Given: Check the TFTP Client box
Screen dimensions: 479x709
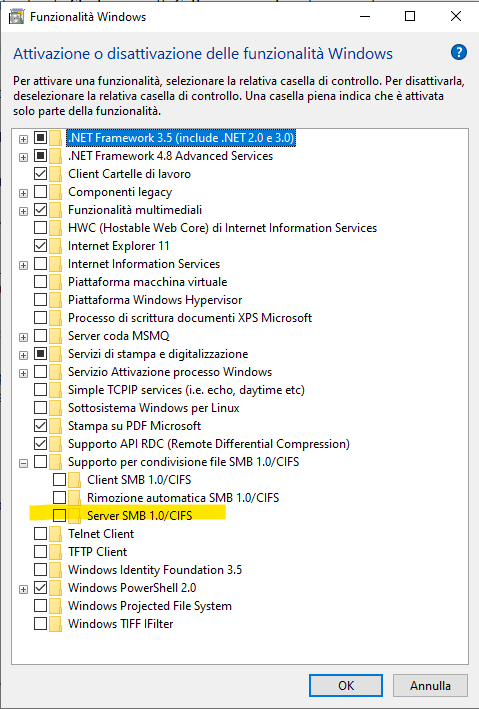Looking at the screenshot, I should [x=41, y=552].
